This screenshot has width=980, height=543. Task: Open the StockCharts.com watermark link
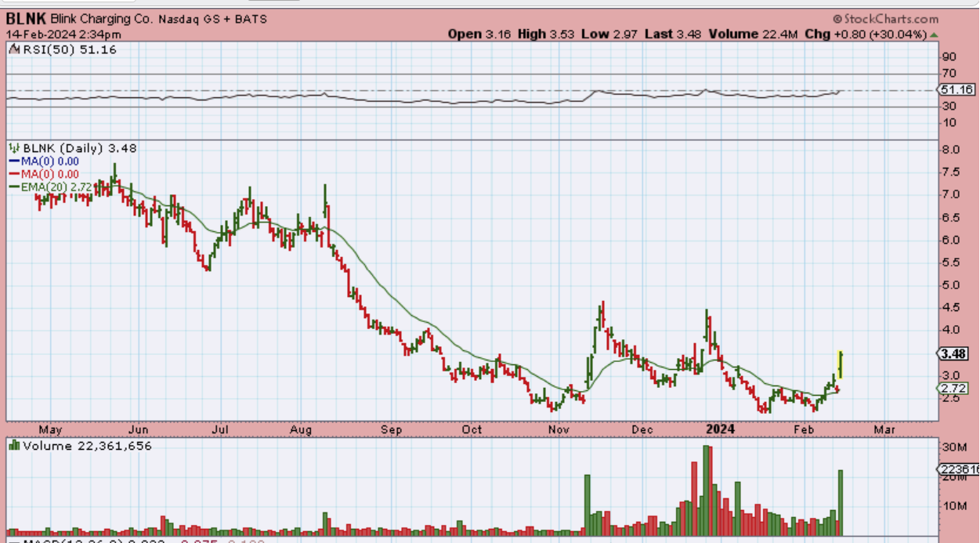click(885, 19)
